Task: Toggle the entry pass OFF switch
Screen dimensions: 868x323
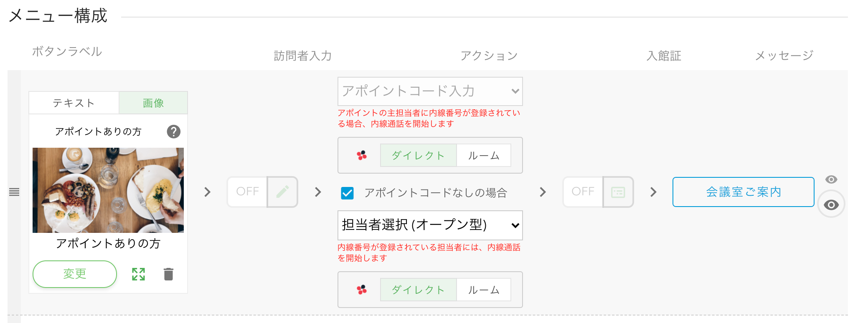Action: pos(583,192)
